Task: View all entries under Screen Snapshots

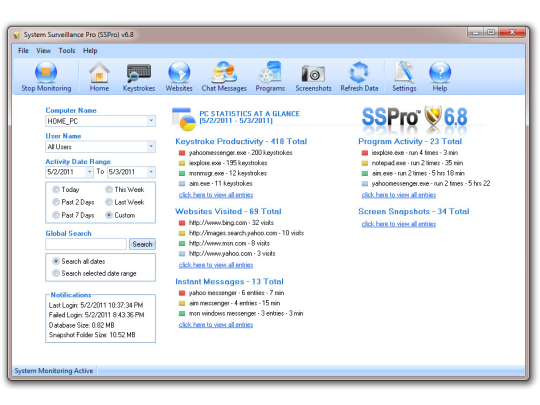Action: [x=399, y=224]
